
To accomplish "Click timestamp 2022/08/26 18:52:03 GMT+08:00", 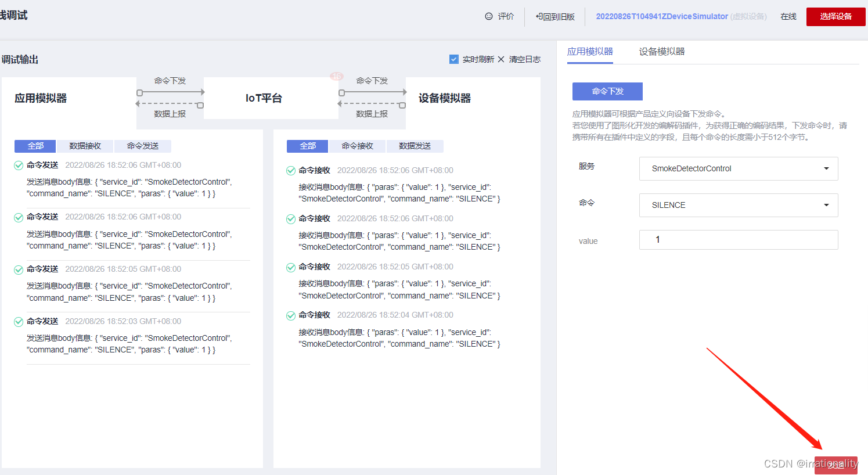I will click(x=123, y=321).
